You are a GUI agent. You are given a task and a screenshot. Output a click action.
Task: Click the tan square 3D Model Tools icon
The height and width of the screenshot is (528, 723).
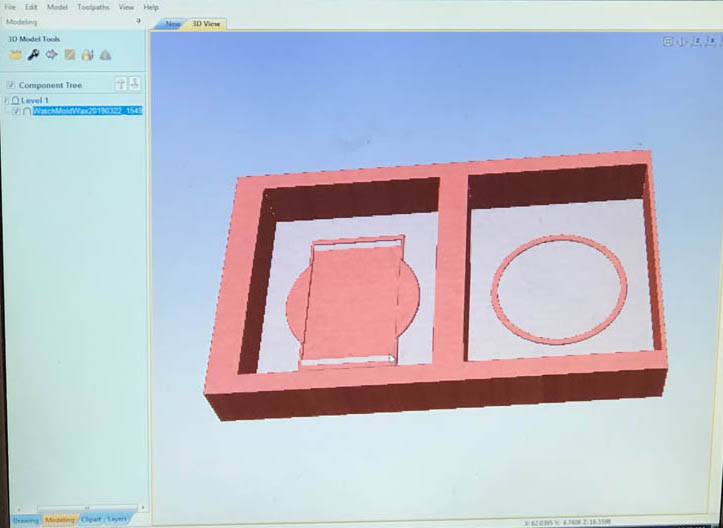tap(70, 55)
